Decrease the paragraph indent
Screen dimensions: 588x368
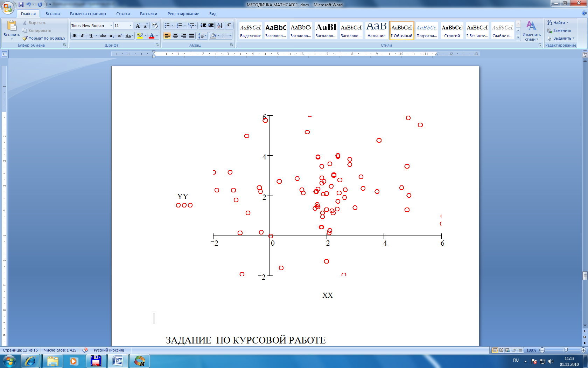click(203, 26)
